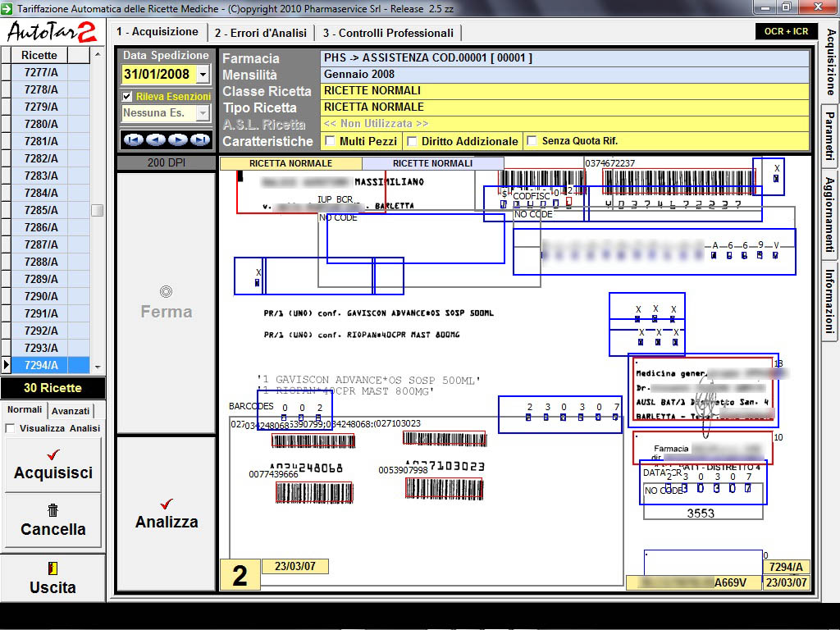Switch to the Errori d'Analisi tab

point(260,33)
